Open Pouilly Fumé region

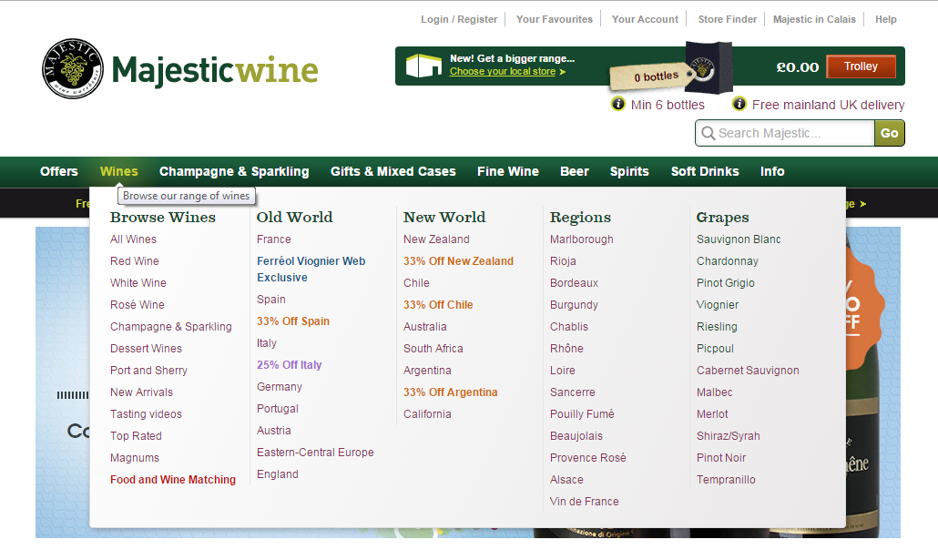pos(582,414)
